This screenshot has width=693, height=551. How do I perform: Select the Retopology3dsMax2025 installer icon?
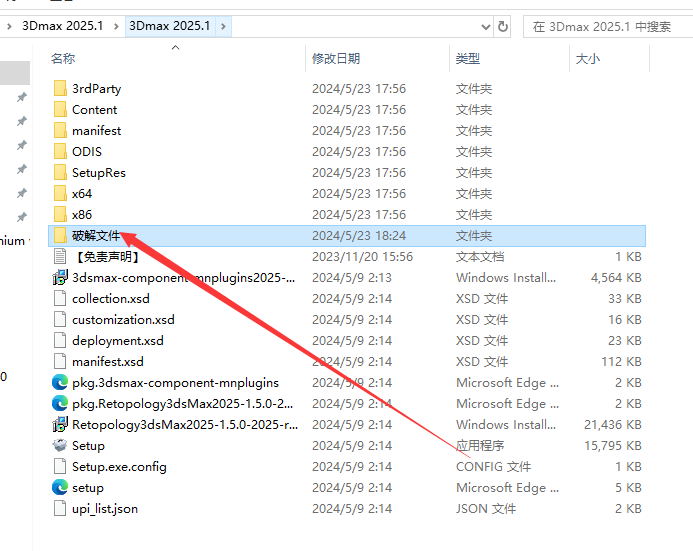click(x=60, y=424)
